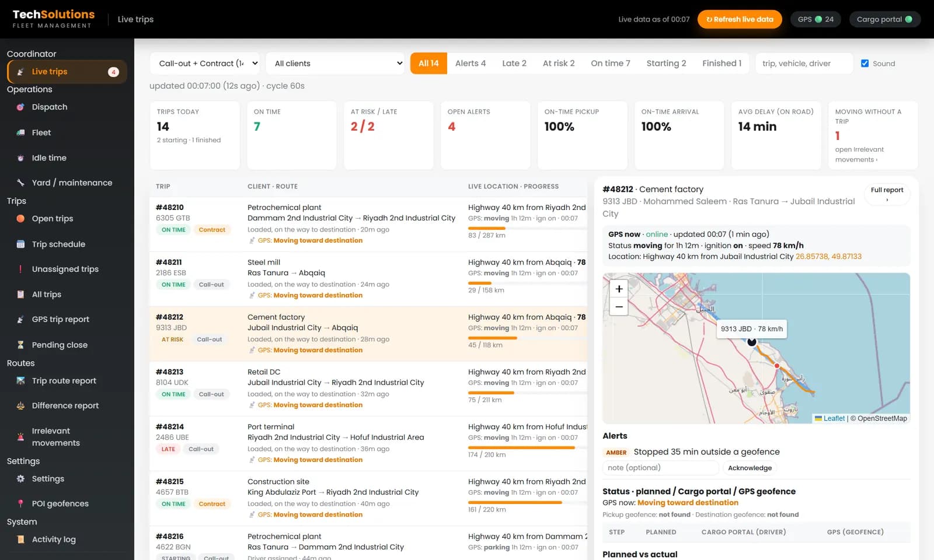Click the Refresh live data button
Viewport: 934px width, 560px height.
[x=740, y=19]
